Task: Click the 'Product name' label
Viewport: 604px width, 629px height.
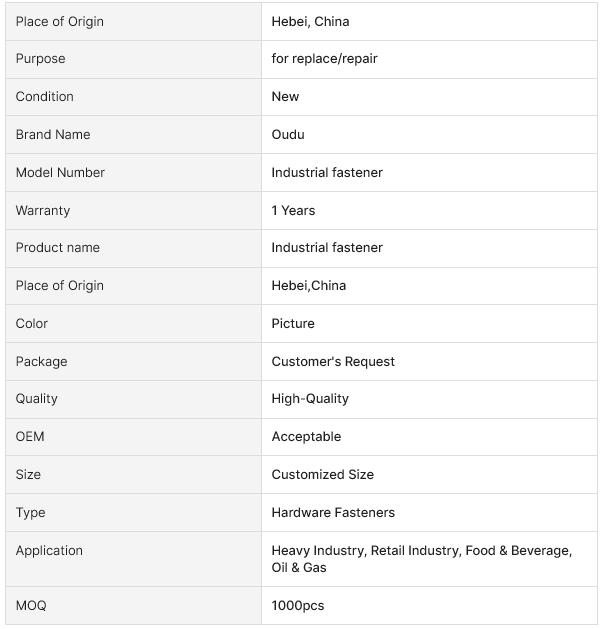Action: tap(58, 248)
